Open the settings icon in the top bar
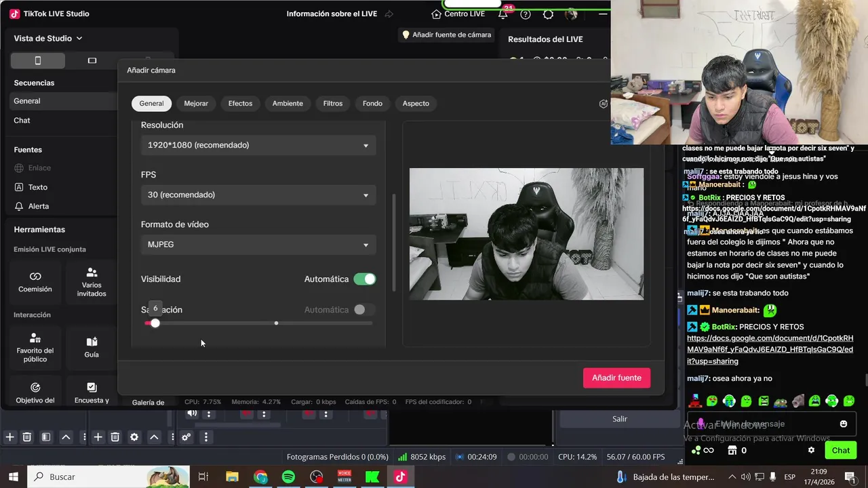This screenshot has width=868, height=488. (x=548, y=14)
